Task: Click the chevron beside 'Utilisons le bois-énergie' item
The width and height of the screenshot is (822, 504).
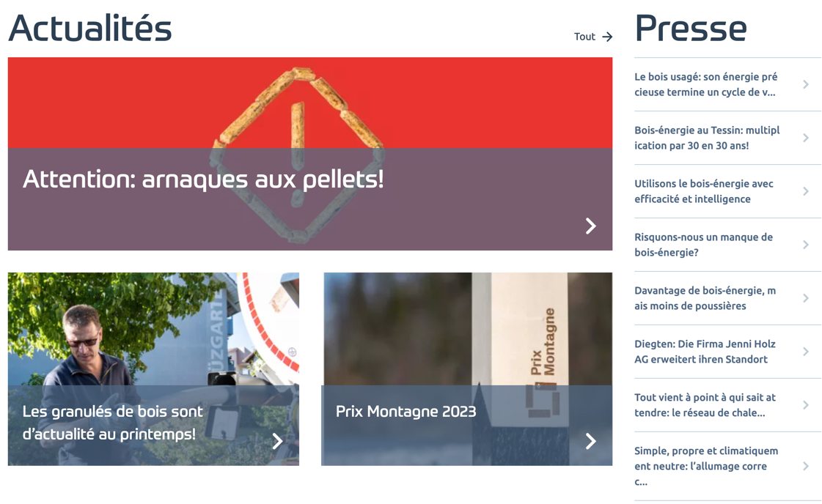Action: tap(806, 191)
